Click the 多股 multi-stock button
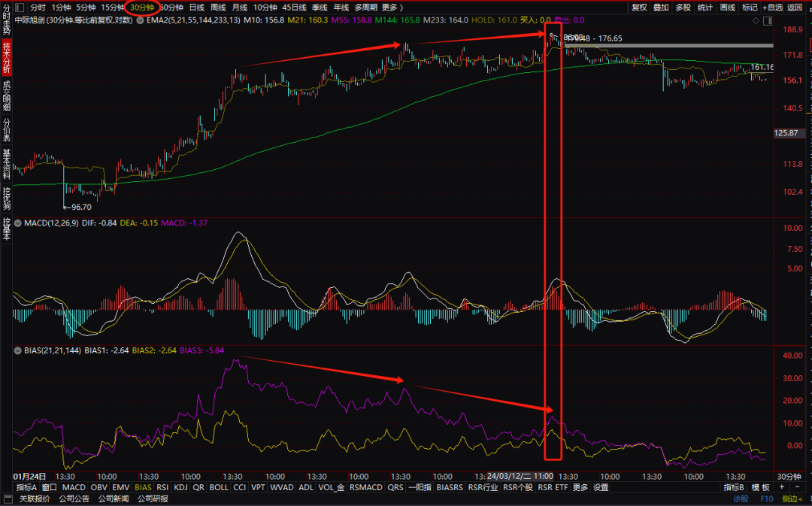The height and width of the screenshot is (506, 812). click(683, 8)
